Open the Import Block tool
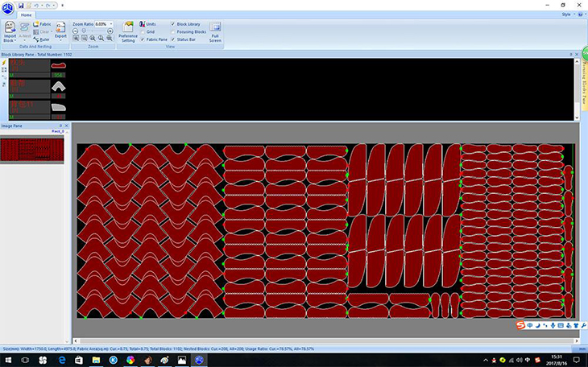This screenshot has width=588, height=367. pyautogui.click(x=10, y=32)
